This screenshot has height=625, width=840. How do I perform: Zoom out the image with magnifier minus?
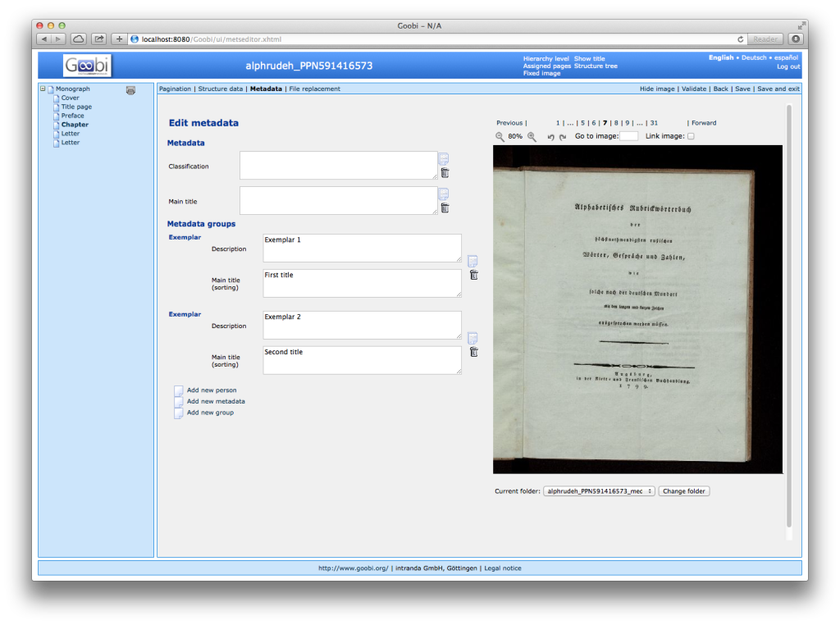pyautogui.click(x=500, y=137)
